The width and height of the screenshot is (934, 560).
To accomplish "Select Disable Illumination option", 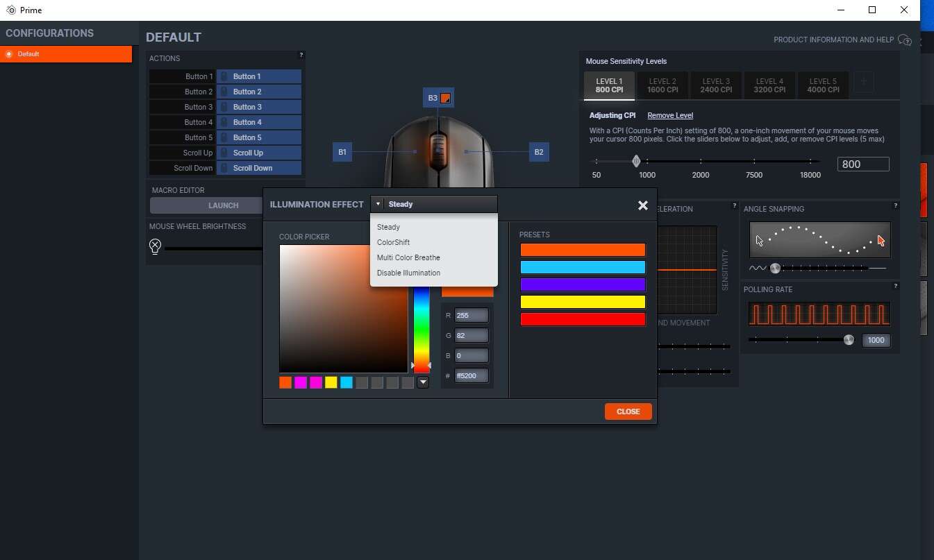I will click(x=408, y=273).
